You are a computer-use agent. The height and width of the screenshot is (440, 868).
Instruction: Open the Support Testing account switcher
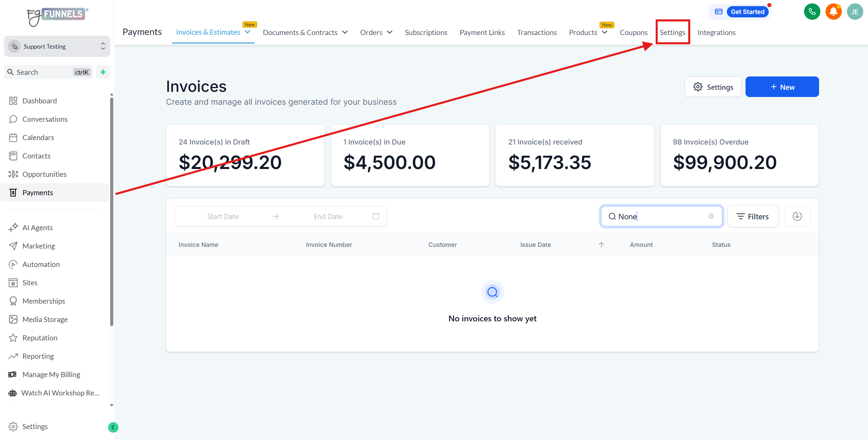click(x=57, y=46)
